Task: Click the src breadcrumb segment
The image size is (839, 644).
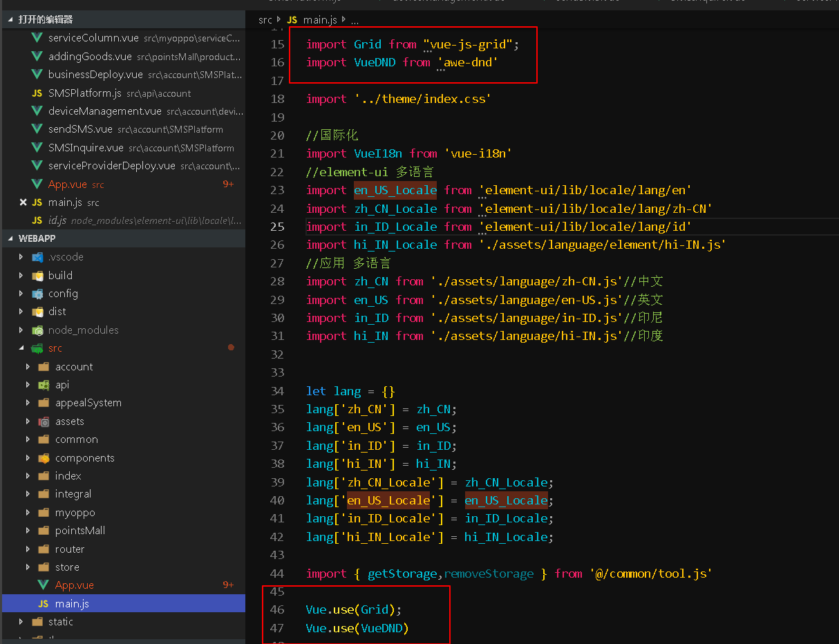Action: pos(265,20)
